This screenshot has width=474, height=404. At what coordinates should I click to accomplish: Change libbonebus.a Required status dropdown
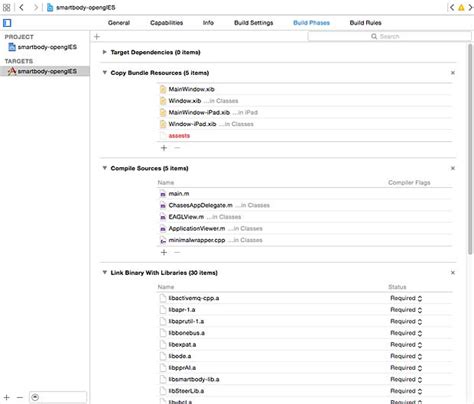click(406, 333)
